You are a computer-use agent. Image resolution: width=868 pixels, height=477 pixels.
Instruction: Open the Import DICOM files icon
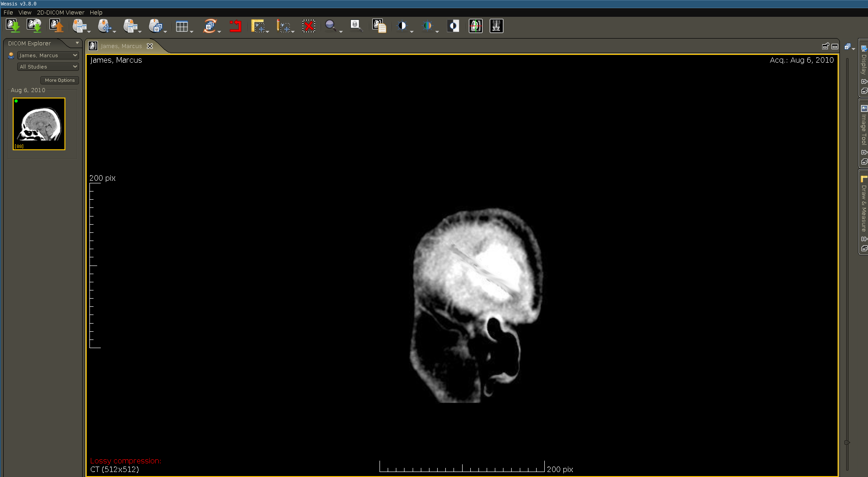pos(13,26)
